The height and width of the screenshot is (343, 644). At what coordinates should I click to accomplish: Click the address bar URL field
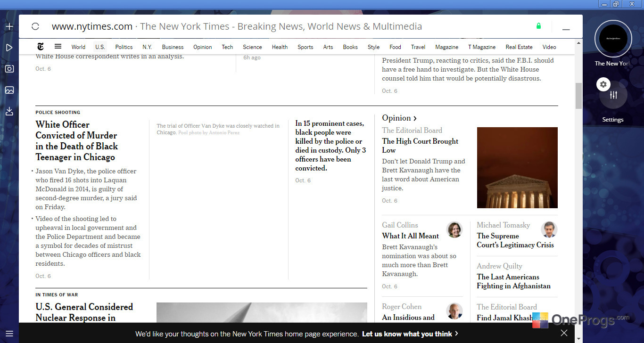pos(237,26)
